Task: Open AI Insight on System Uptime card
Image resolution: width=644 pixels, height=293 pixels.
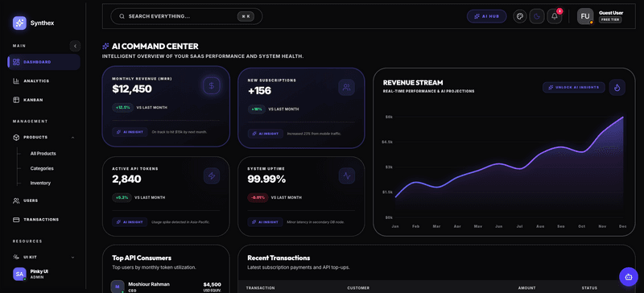Action: [x=266, y=222]
